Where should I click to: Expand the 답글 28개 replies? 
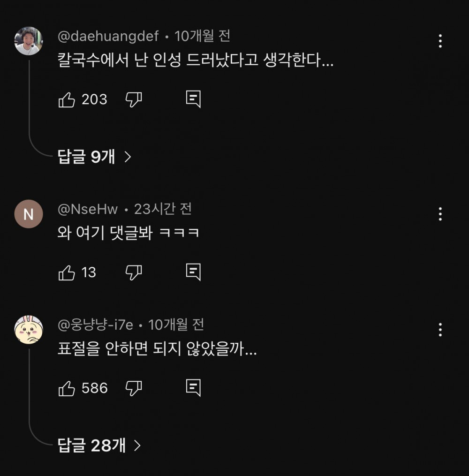click(98, 446)
